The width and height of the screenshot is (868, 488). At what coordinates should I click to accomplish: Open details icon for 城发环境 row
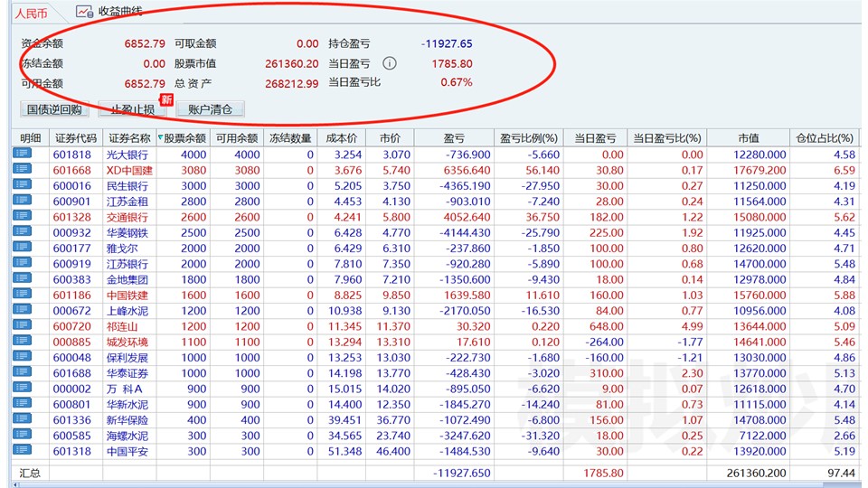22,341
